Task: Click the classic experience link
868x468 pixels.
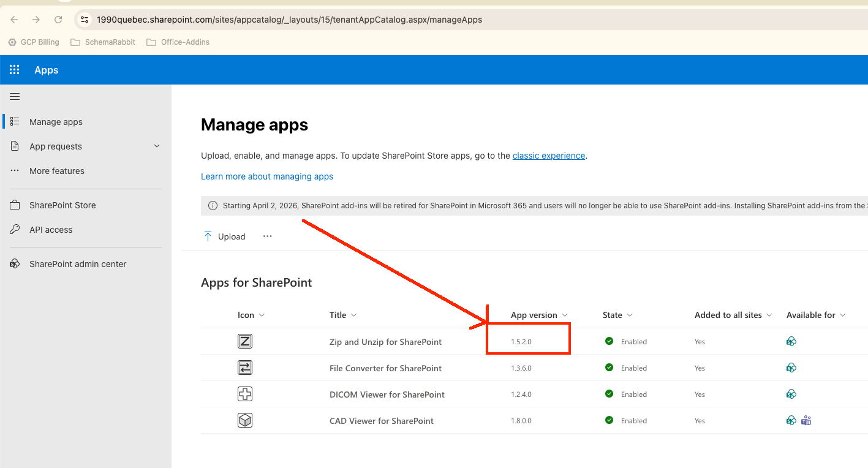Action: [549, 156]
